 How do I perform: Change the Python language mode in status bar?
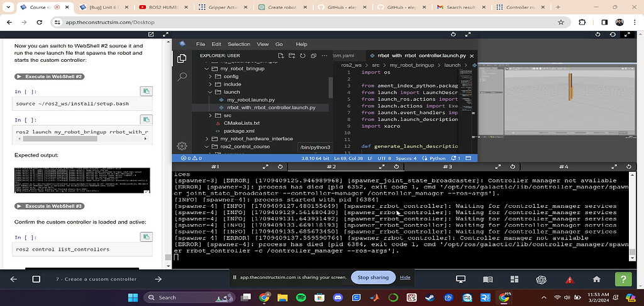[x=436, y=158]
